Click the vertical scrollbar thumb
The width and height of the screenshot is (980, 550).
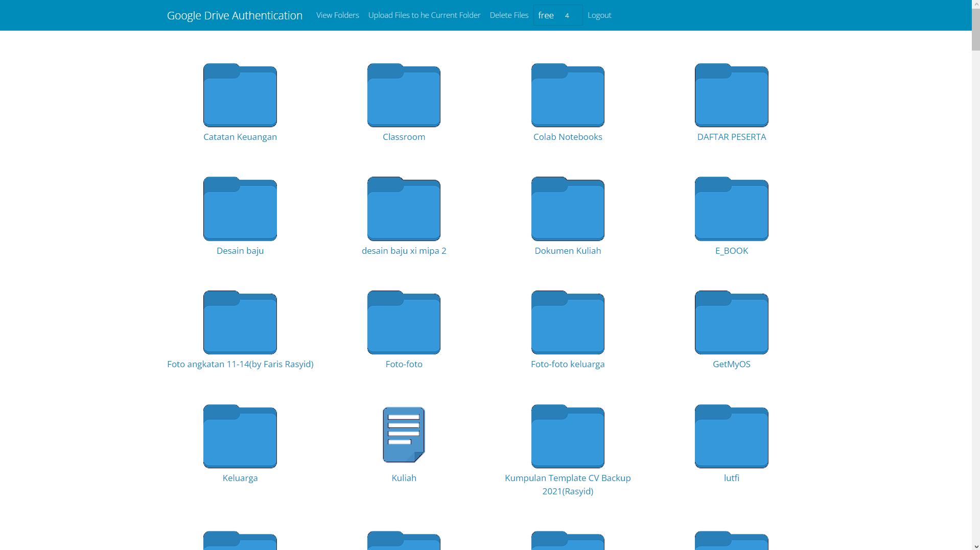[x=976, y=30]
